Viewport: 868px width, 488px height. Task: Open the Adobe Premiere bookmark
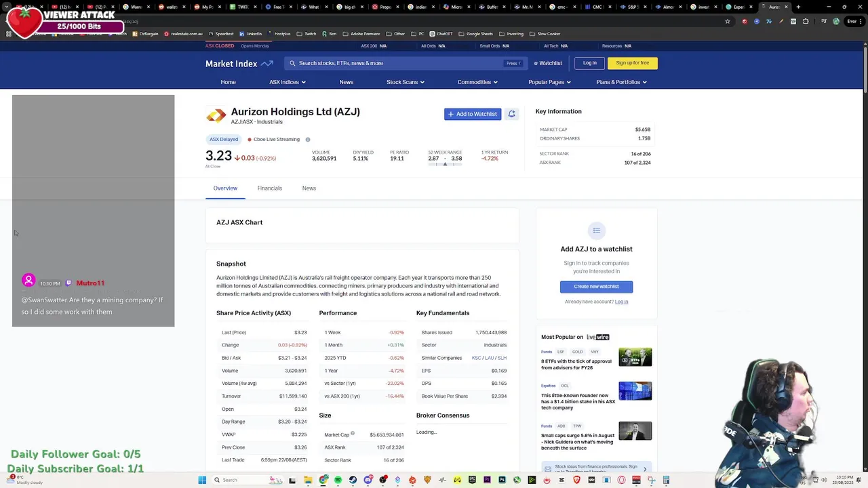(x=362, y=34)
